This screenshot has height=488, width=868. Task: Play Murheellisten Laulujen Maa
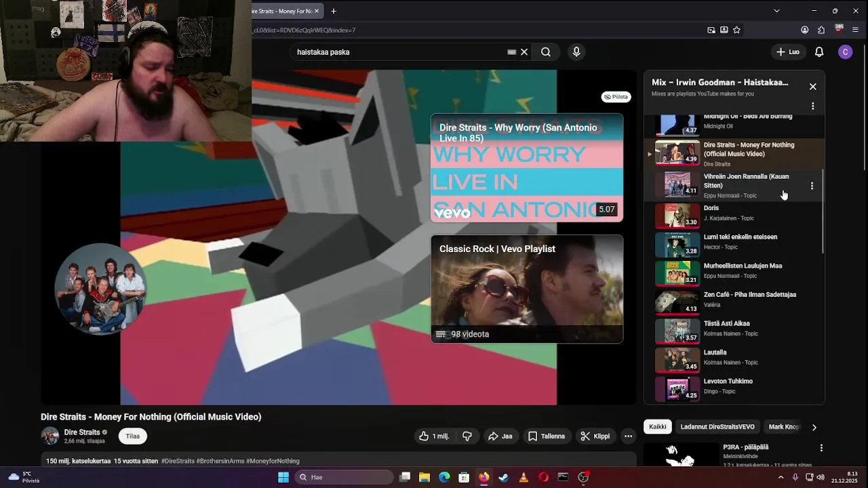(x=734, y=272)
